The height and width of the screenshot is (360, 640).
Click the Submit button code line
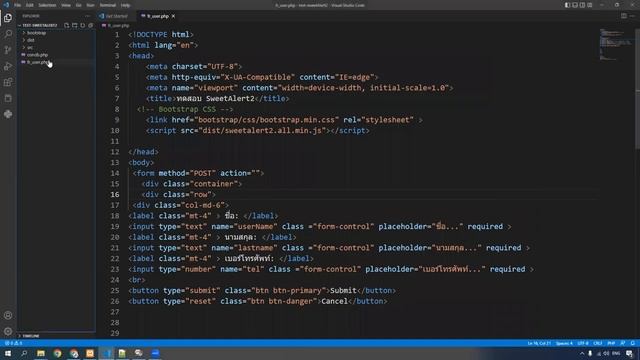(262, 291)
